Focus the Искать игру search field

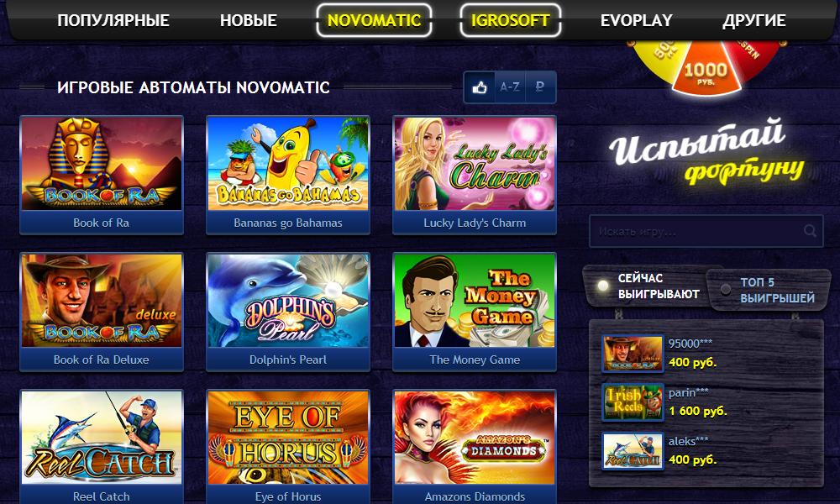point(706,231)
